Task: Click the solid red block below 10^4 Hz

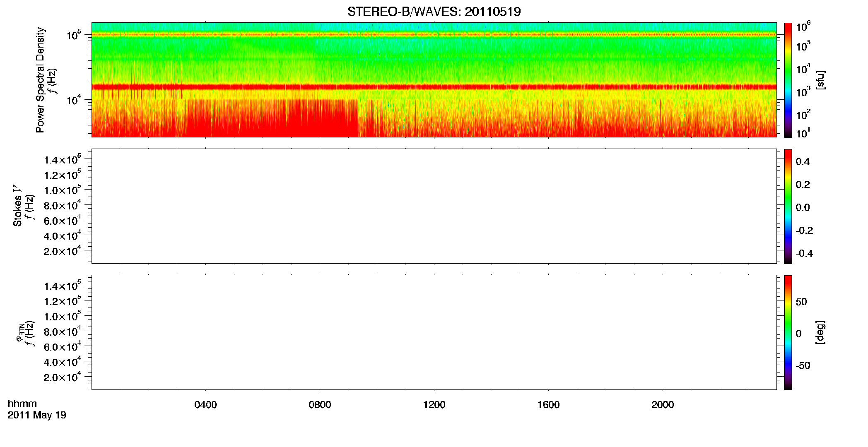Action: click(272, 118)
